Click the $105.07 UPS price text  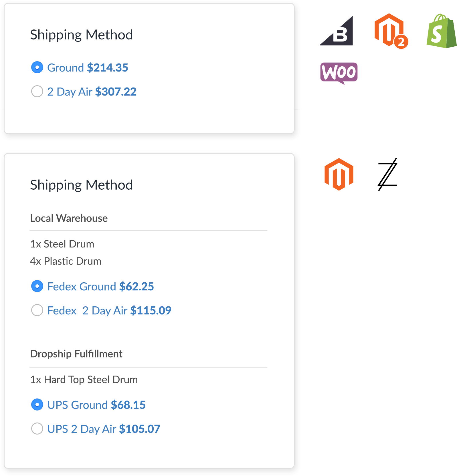coord(140,429)
